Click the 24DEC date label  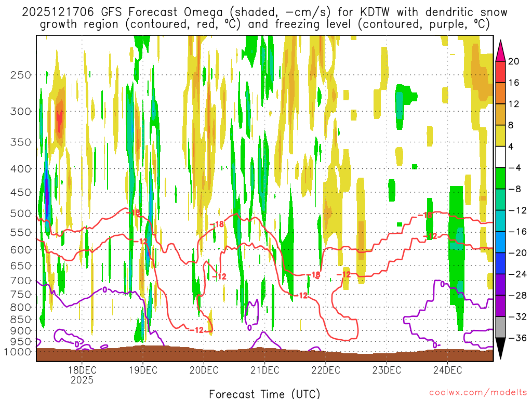click(447, 370)
